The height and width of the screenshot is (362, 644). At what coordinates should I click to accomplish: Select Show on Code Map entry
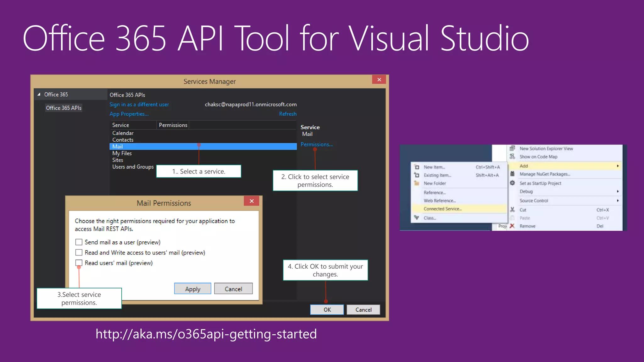click(x=565, y=157)
